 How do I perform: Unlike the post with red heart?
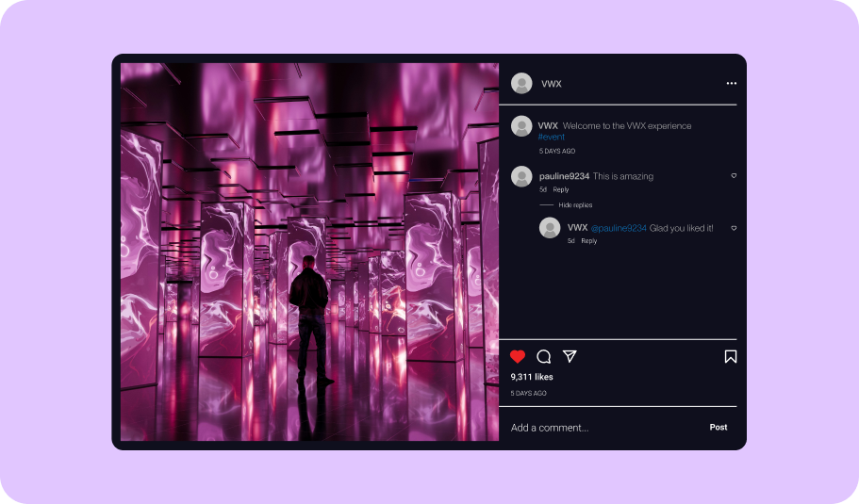pyautogui.click(x=517, y=356)
